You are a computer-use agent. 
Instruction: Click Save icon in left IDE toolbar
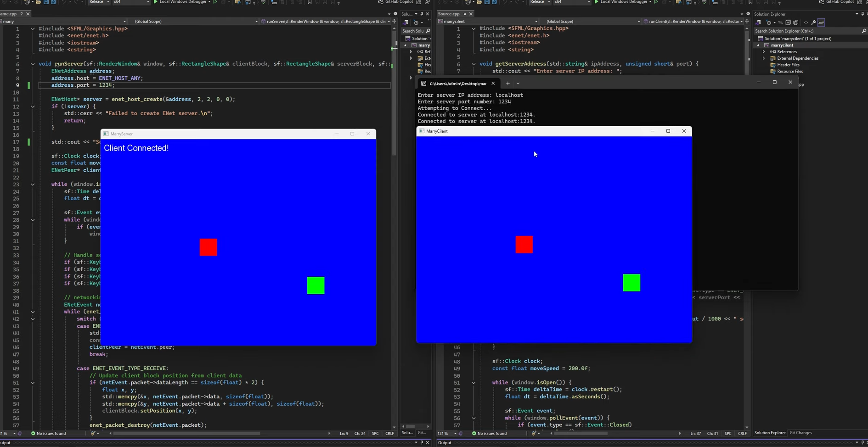[x=46, y=2]
